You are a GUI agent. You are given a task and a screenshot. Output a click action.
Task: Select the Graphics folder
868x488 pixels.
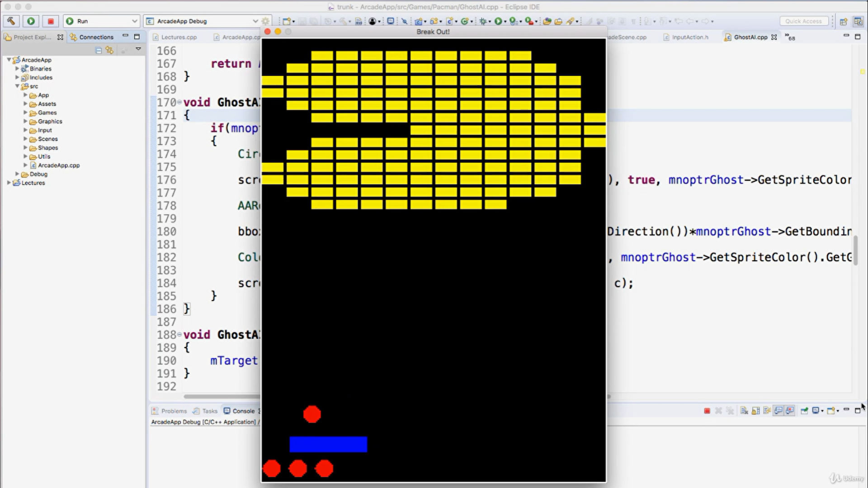tap(46, 121)
